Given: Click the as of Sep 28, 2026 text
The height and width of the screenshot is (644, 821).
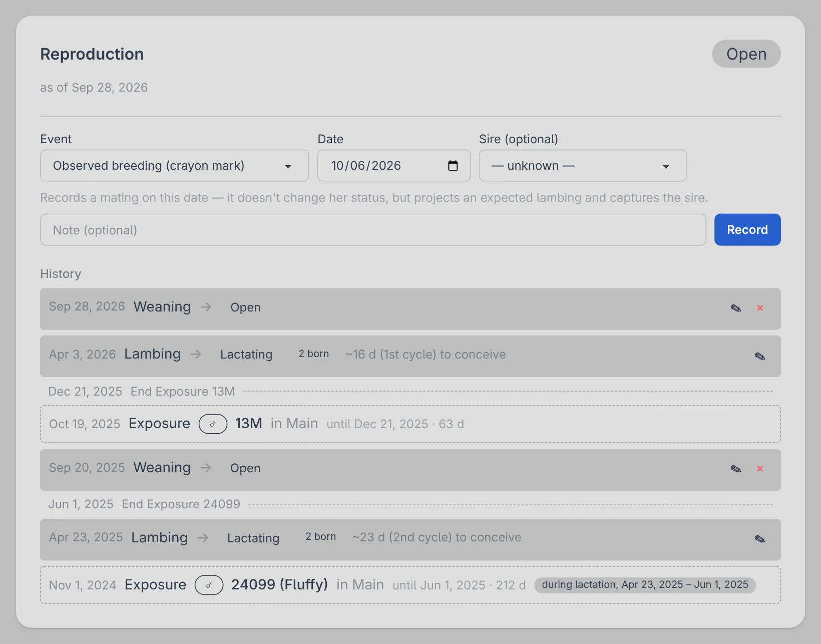Looking at the screenshot, I should tap(94, 88).
